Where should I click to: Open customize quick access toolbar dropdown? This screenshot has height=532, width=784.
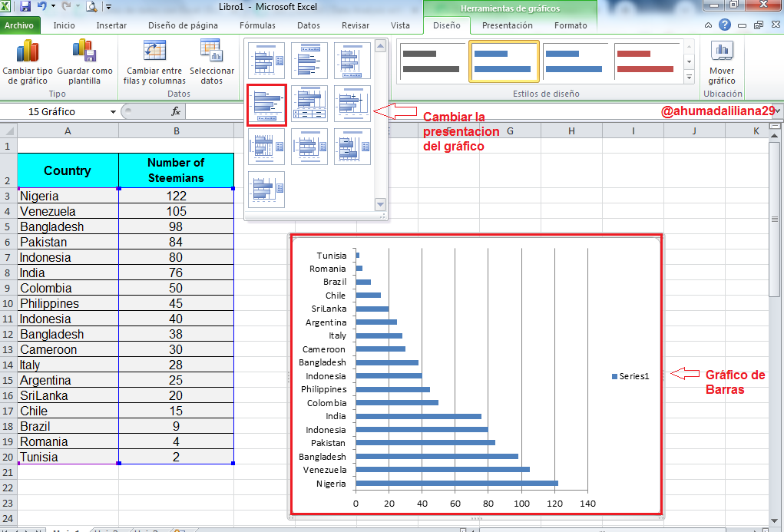point(108,6)
